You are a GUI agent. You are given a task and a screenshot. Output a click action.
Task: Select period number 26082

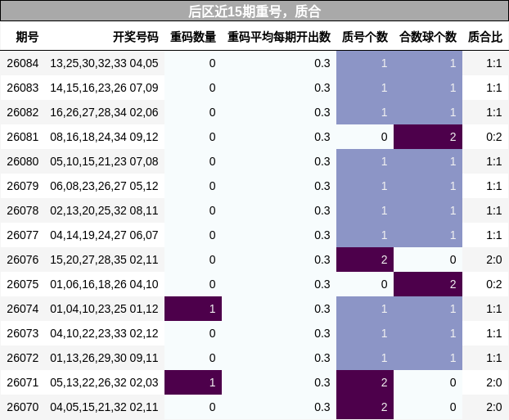coord(23,112)
